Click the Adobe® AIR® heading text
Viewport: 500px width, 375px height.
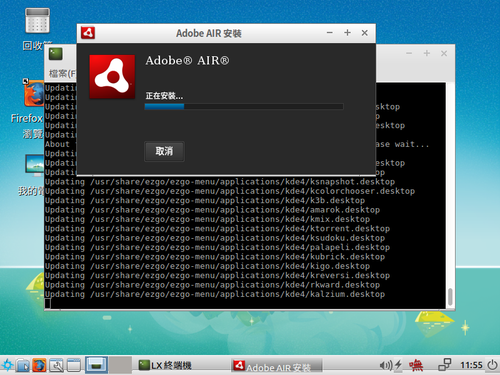[187, 61]
